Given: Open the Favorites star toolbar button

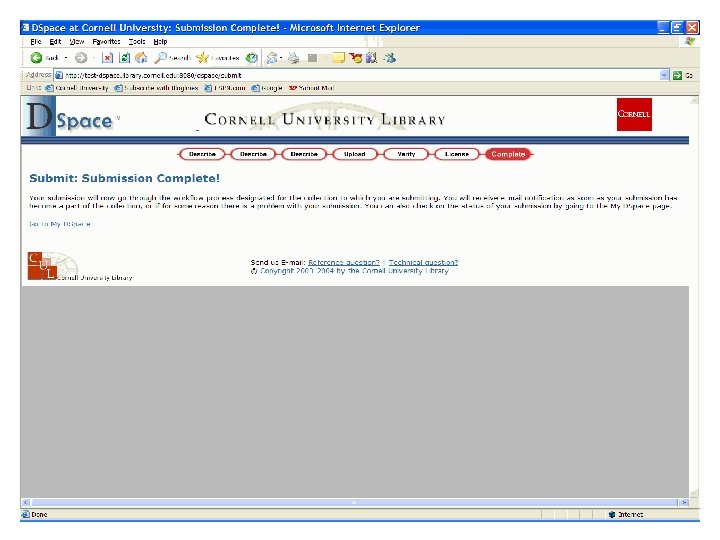Looking at the screenshot, I should [x=218, y=58].
